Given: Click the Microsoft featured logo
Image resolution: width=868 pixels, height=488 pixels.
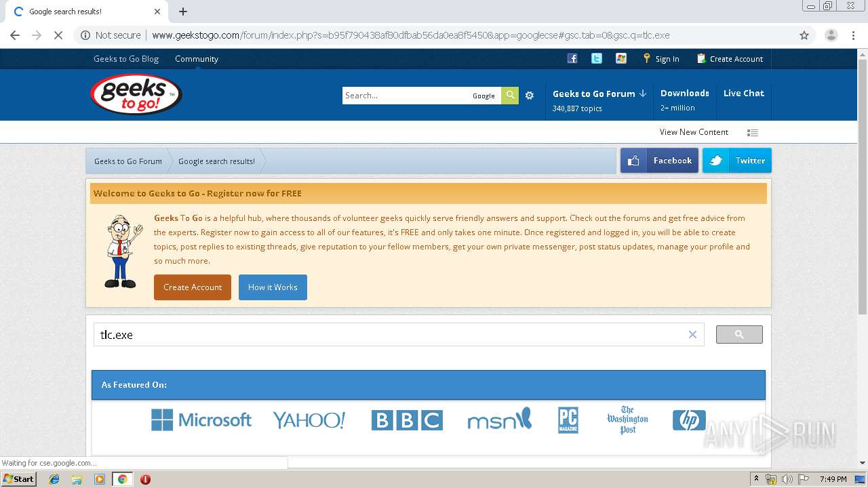Looking at the screenshot, I should (201, 420).
